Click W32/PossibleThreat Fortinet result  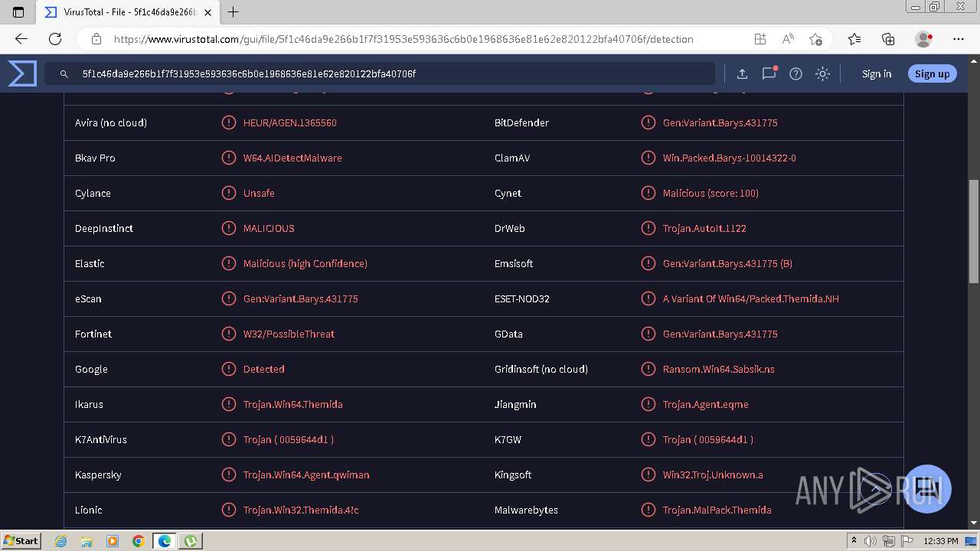(289, 334)
